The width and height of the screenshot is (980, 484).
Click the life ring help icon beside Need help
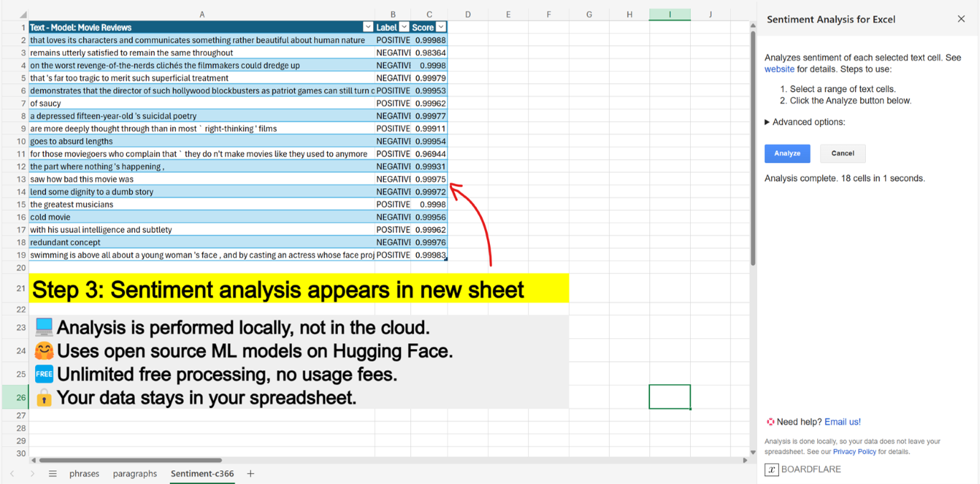pos(770,422)
